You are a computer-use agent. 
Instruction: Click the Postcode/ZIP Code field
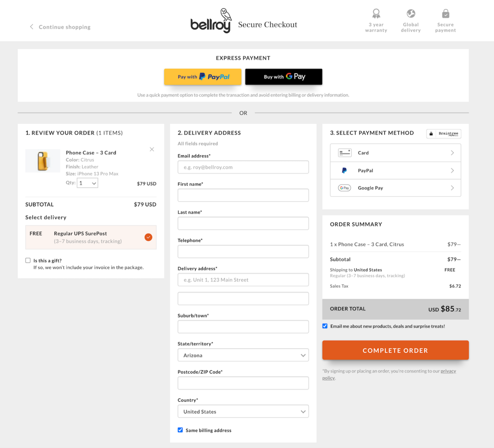click(x=243, y=383)
